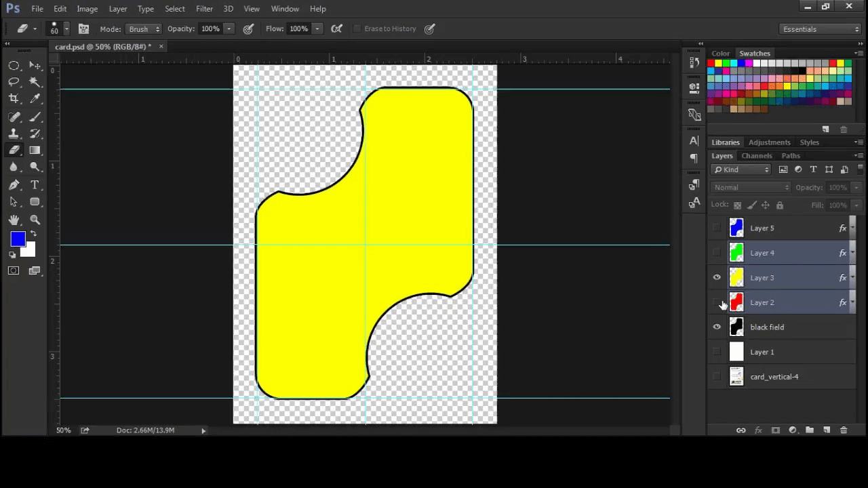Open the layer blending mode dropdown

(x=749, y=187)
